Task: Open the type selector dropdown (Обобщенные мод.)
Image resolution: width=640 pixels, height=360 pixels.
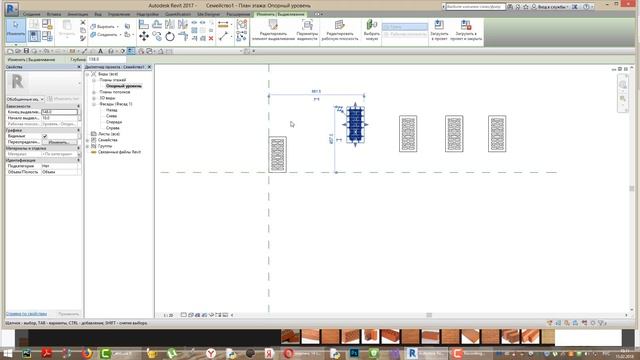Action: (25, 99)
